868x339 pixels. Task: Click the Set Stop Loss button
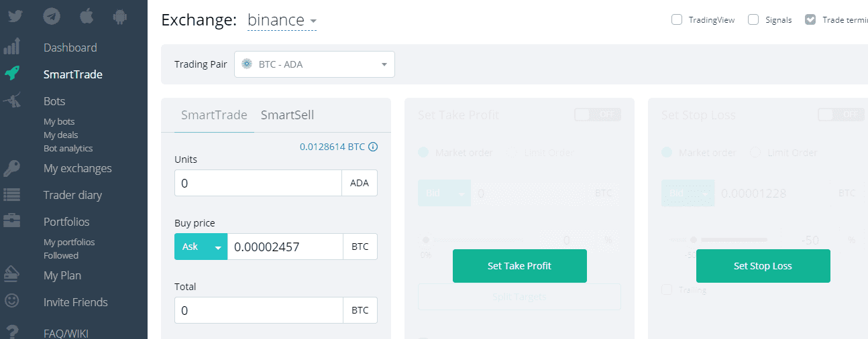click(763, 266)
